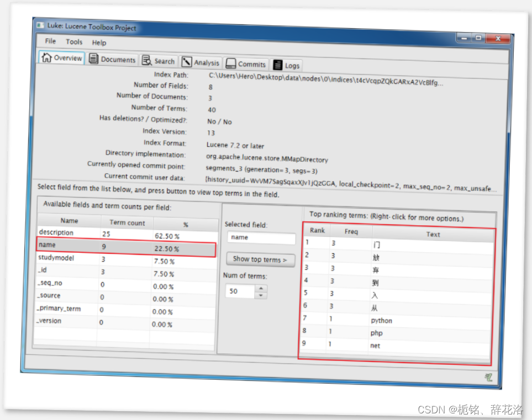Open the File menu
This screenshot has width=532, height=420.
point(50,41)
